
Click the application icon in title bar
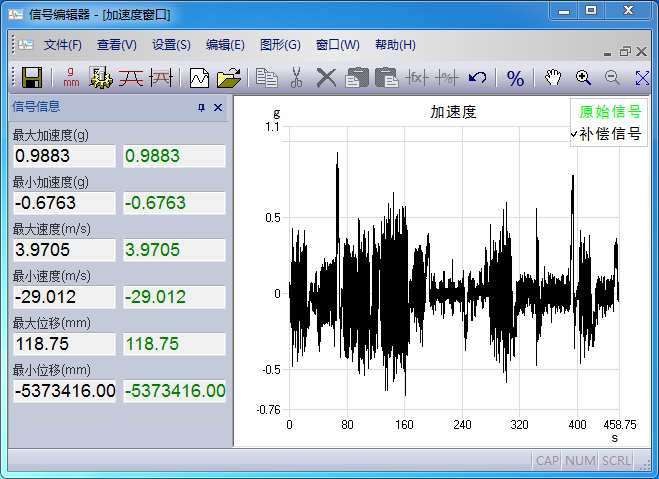click(x=16, y=15)
